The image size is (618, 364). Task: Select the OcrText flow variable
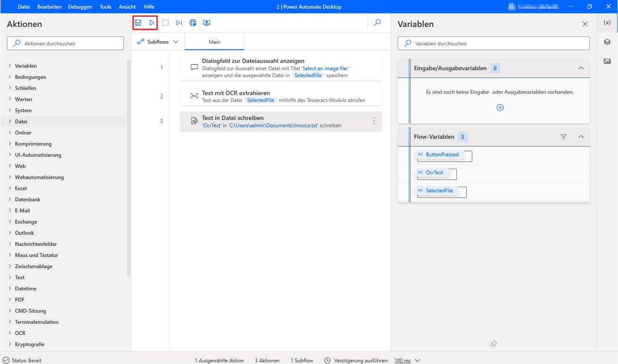click(431, 172)
